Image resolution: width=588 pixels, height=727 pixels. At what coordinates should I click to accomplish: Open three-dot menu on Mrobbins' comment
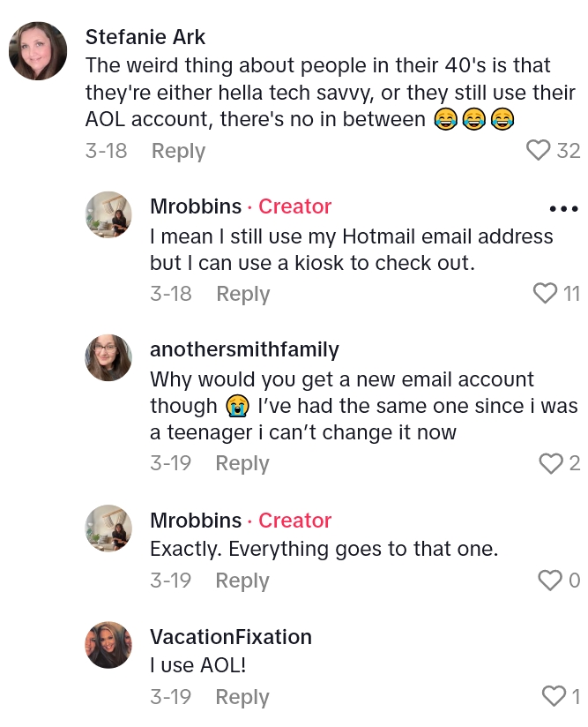click(x=563, y=209)
